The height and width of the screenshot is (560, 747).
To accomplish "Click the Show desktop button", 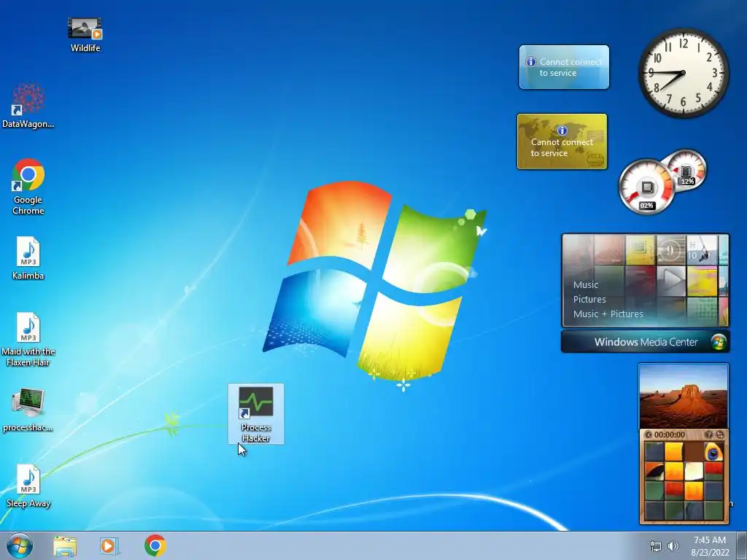I will 742,546.
